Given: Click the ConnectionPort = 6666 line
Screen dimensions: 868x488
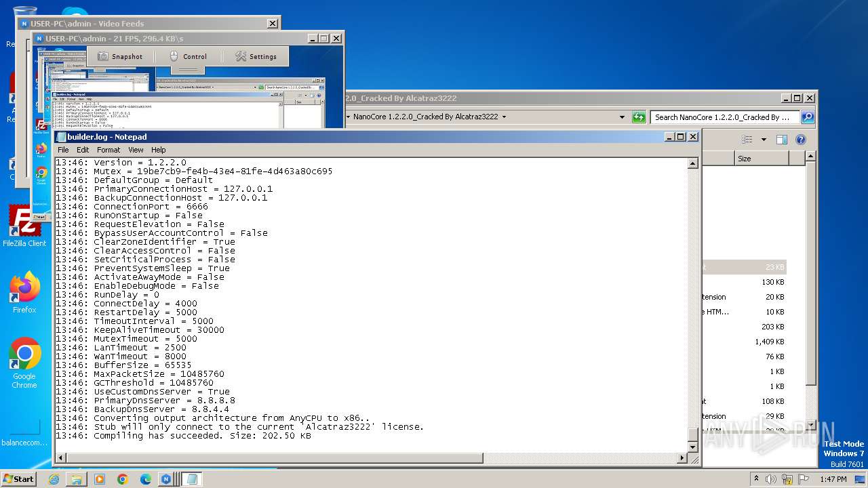Looking at the screenshot, I should (132, 207).
